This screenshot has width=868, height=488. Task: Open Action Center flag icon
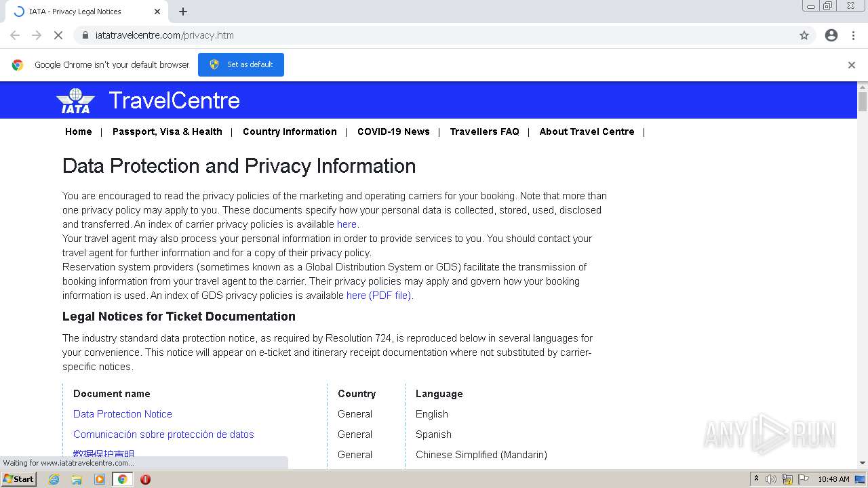click(804, 479)
